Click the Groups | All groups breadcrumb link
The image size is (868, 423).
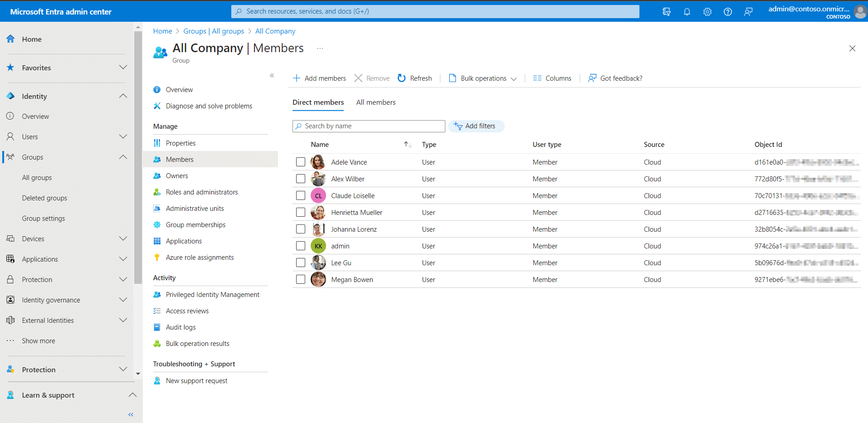[214, 31]
